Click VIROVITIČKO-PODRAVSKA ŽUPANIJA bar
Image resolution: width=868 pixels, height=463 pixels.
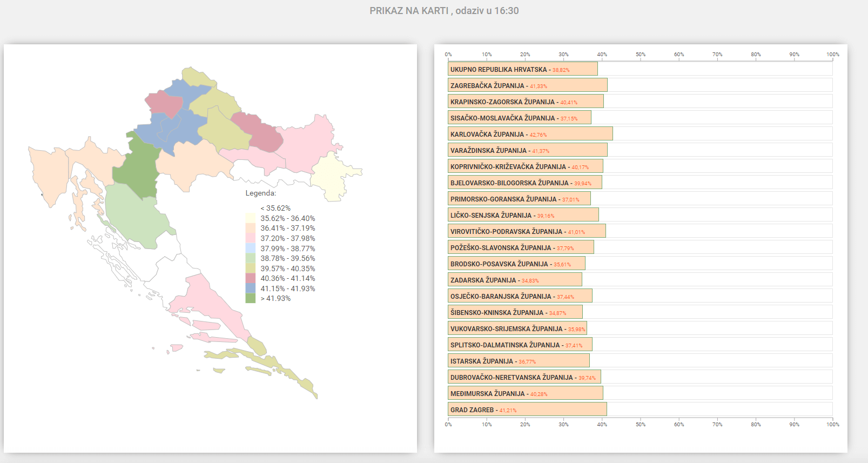(527, 231)
